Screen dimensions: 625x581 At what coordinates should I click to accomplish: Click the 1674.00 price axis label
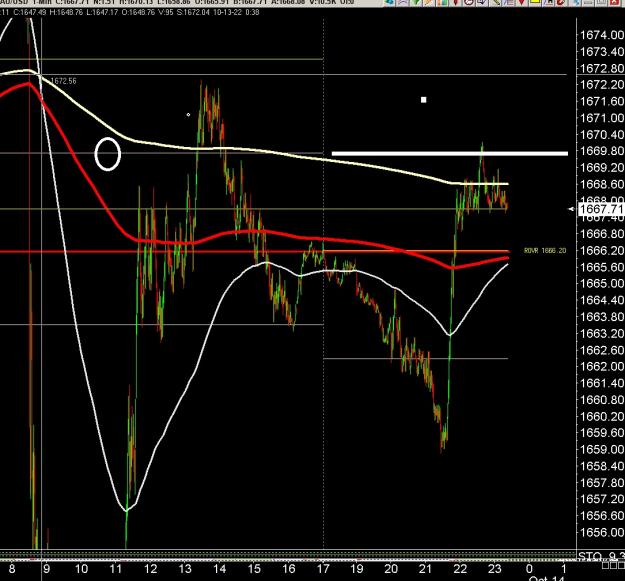(x=601, y=35)
